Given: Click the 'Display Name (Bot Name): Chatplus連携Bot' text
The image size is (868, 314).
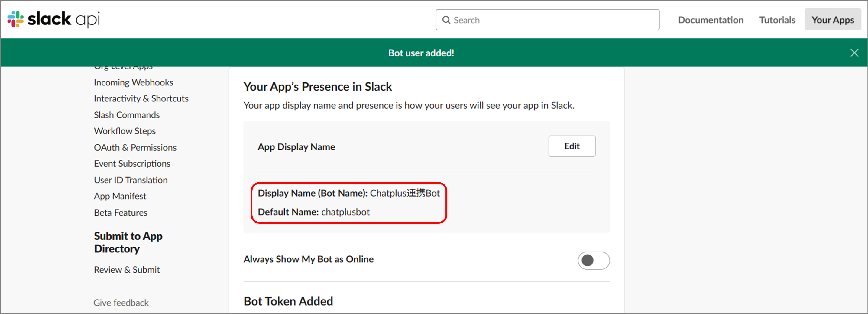Looking at the screenshot, I should coord(349,193).
